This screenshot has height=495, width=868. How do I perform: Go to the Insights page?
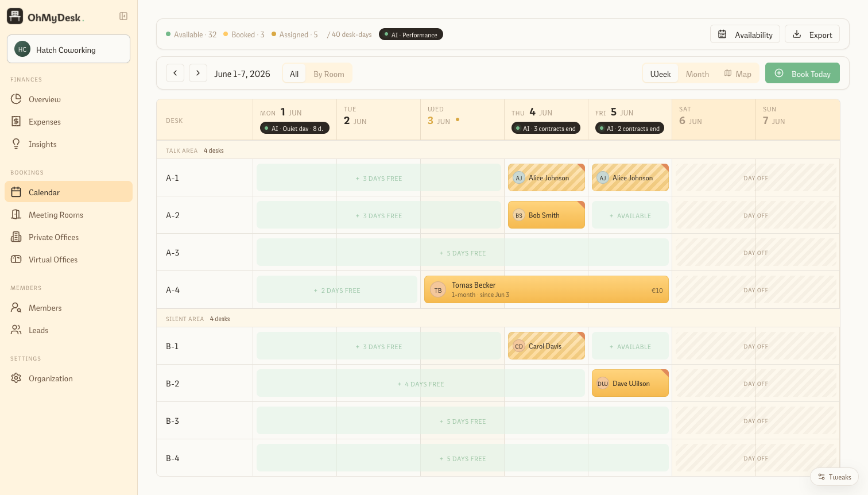coord(68,144)
